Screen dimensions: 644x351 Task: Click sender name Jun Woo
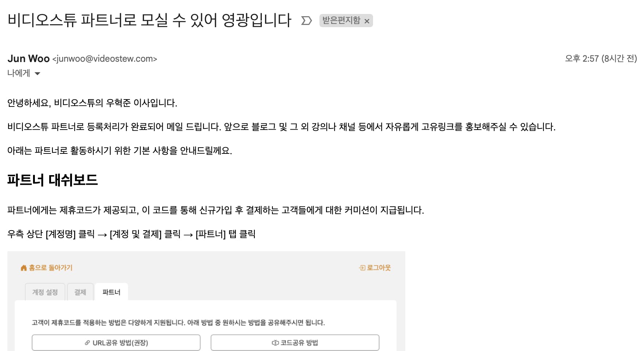point(28,59)
